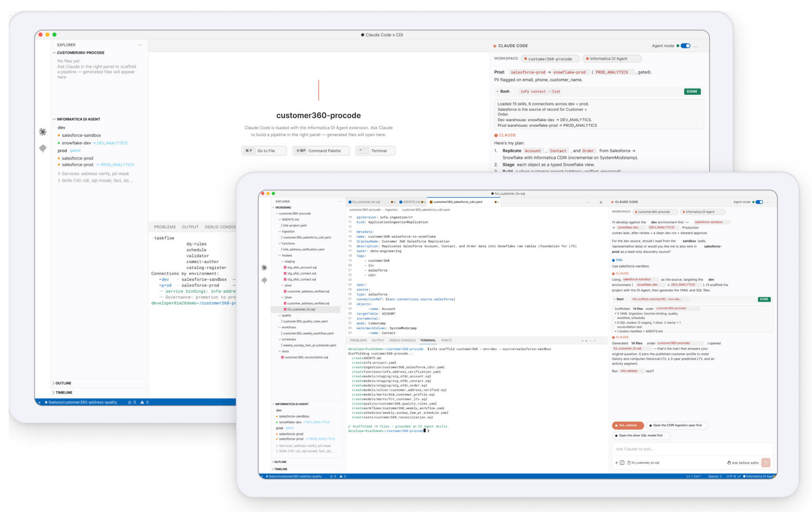The height and width of the screenshot is (512, 812).
Task: Open PORTS tab in front window panel
Action: [x=446, y=341]
